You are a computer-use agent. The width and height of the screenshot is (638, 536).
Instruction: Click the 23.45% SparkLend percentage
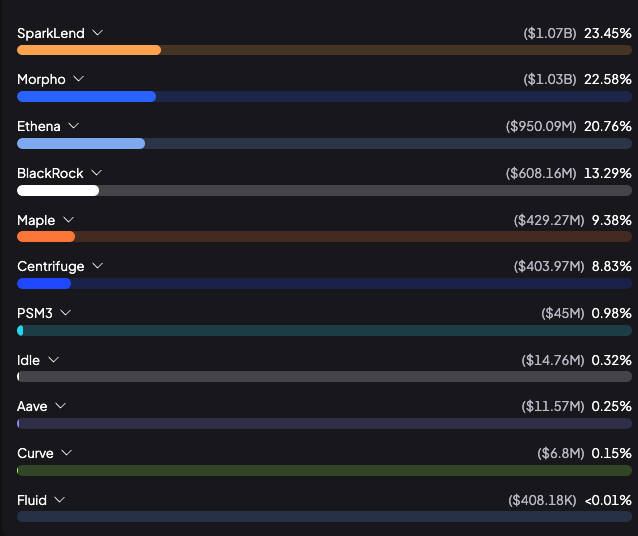608,33
